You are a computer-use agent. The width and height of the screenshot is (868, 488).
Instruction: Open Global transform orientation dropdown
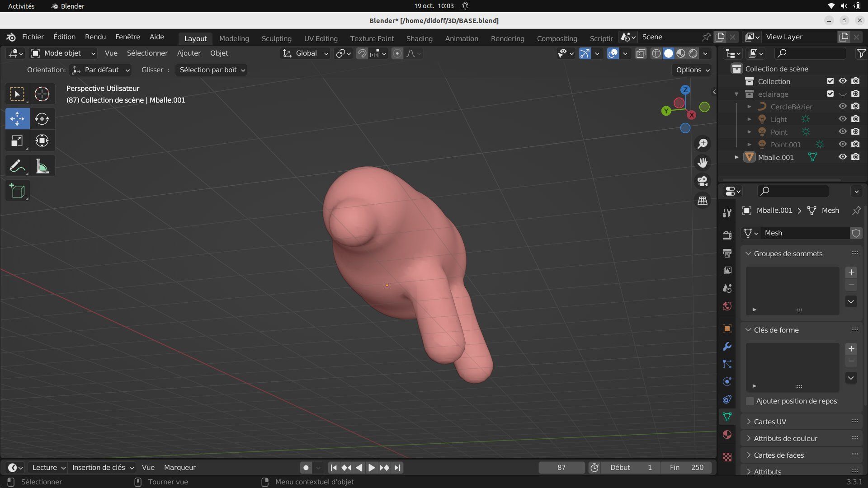305,53
